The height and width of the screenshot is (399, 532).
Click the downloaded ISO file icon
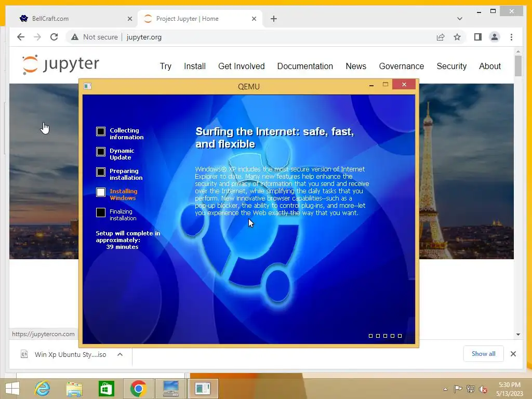tap(24, 354)
